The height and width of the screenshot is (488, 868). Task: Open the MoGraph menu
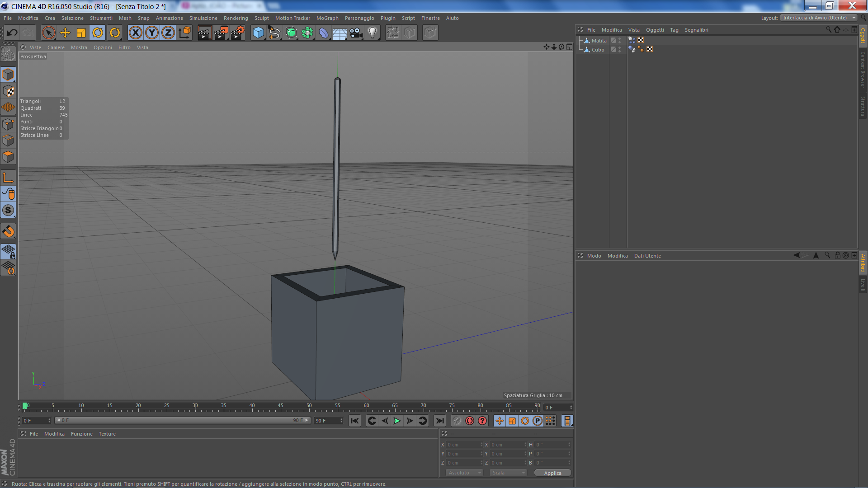(327, 18)
